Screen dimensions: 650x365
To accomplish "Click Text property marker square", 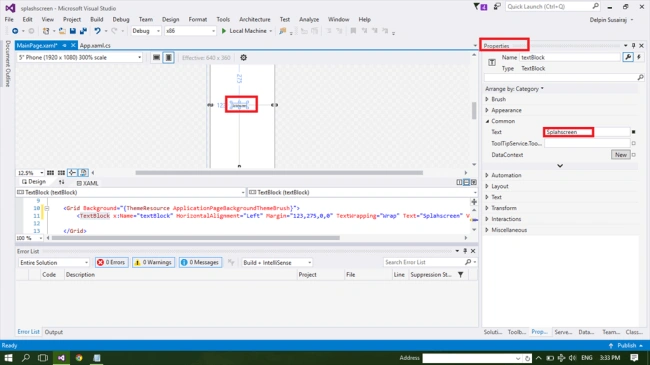I will coord(633,132).
